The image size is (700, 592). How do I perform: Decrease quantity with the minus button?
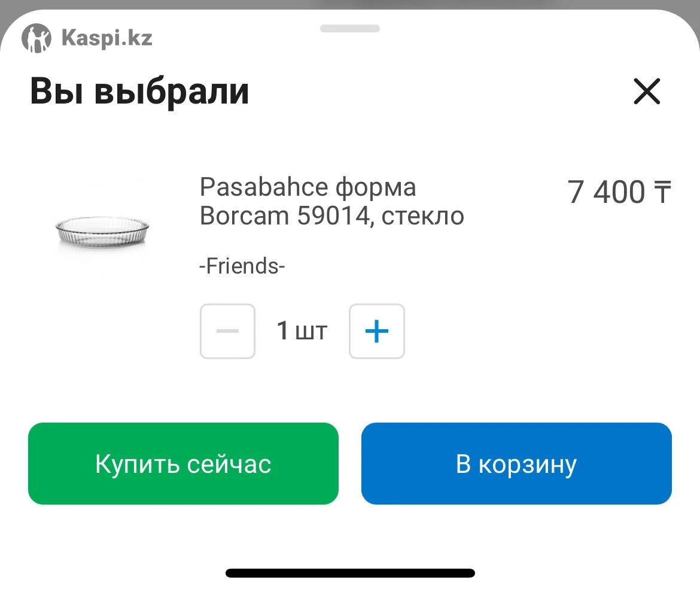228,331
